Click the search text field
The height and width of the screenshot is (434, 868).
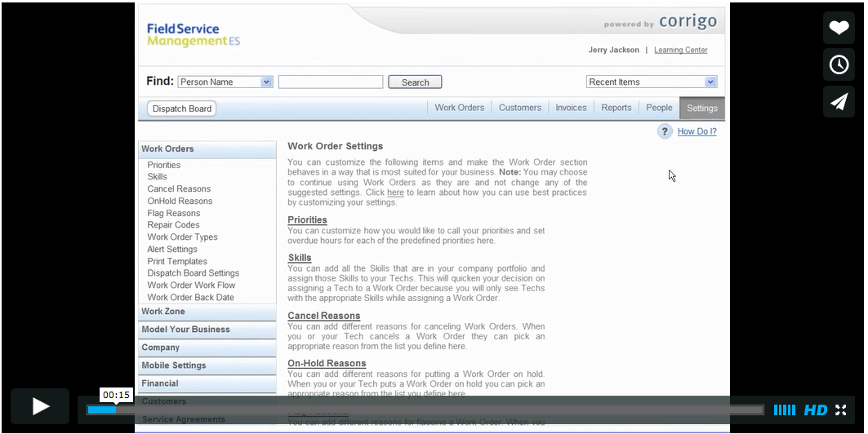click(331, 82)
